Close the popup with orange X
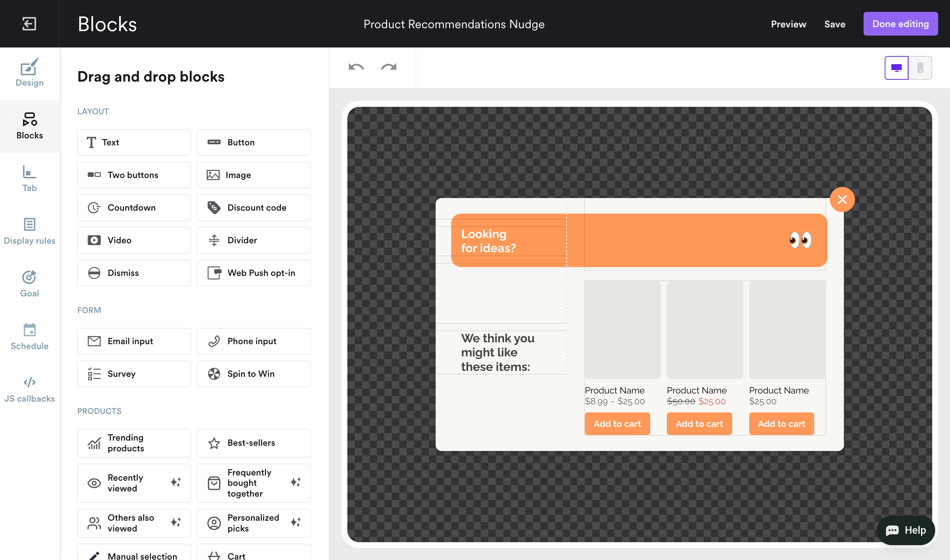The width and height of the screenshot is (950, 560). [x=842, y=199]
